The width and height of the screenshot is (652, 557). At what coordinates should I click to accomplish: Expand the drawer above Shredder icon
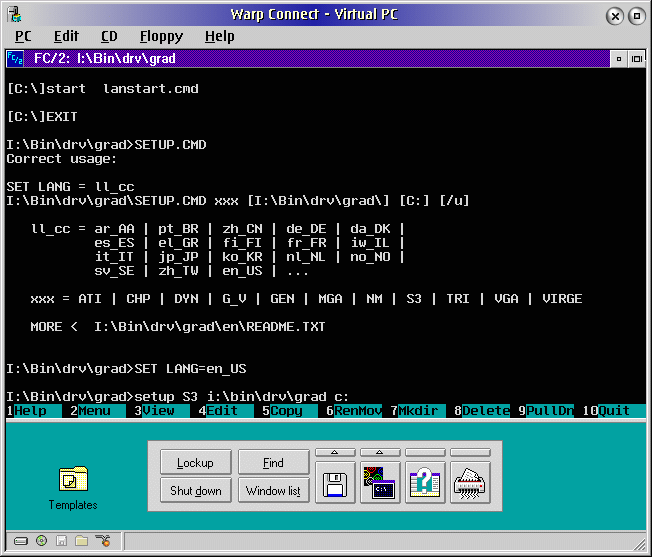tap(470, 452)
